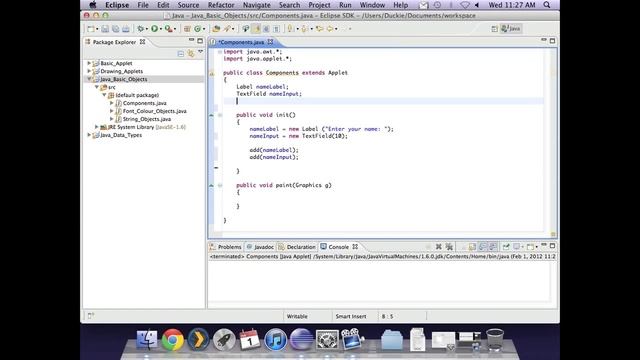
Task: Collapse All in Package Explorer toolbar
Action: point(181,53)
